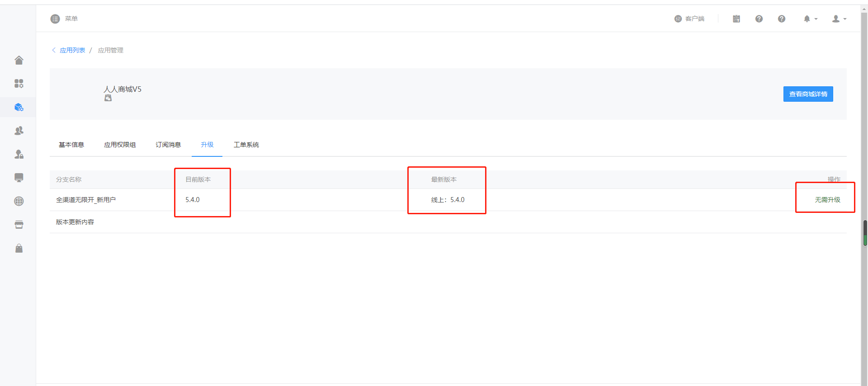Open the user-with-lock permissions sidebar icon
Image resolution: width=868 pixels, height=386 pixels.
(x=19, y=154)
